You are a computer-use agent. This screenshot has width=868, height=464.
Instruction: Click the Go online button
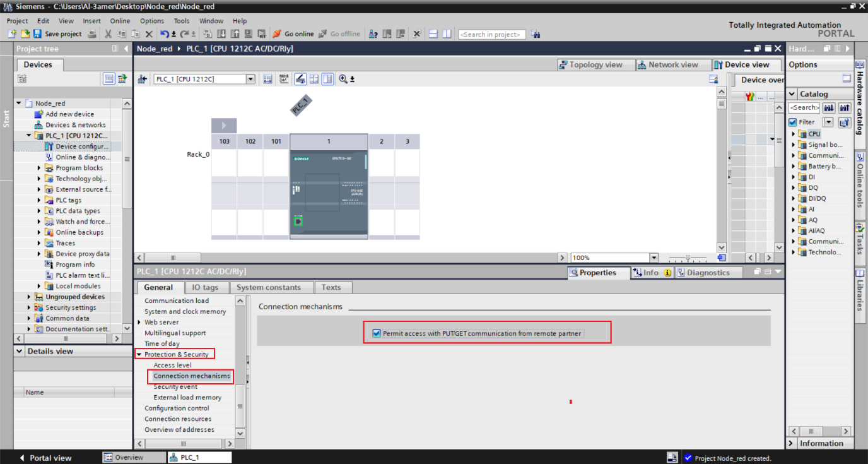(x=293, y=33)
